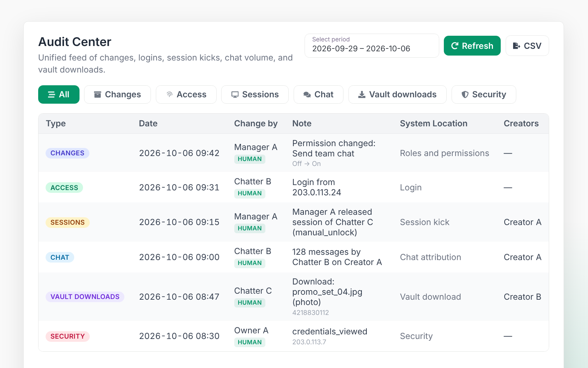Screen dimensions: 588x368
Task: Click the speech bubbles icon on Chat
Action: [307, 94]
